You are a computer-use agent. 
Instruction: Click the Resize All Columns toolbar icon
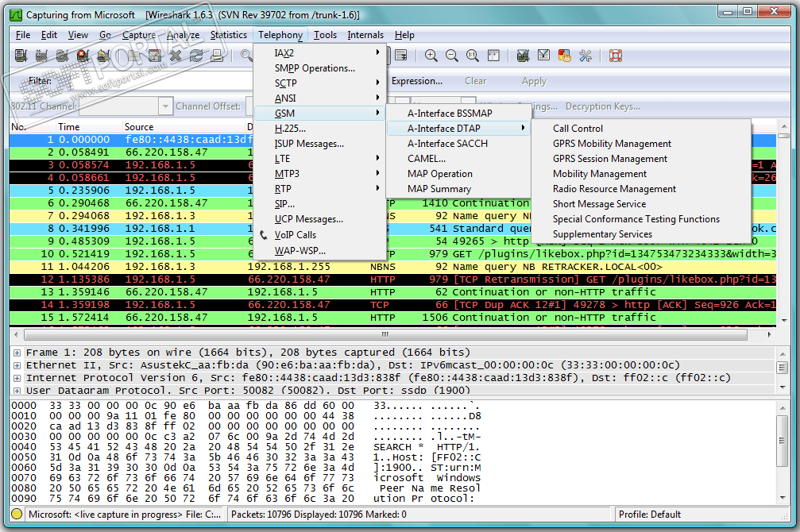tap(493, 56)
